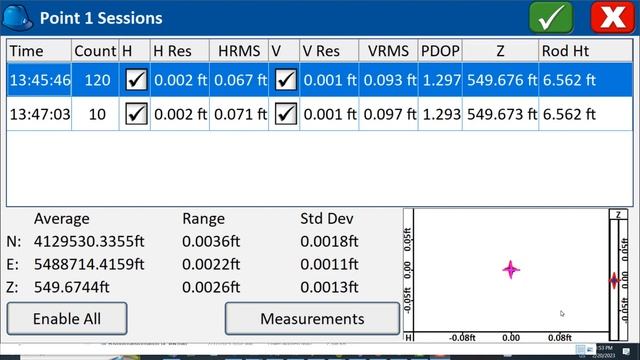Screen dimensions: 640x360
Task: Click the count value 10
Action: (x=97, y=114)
